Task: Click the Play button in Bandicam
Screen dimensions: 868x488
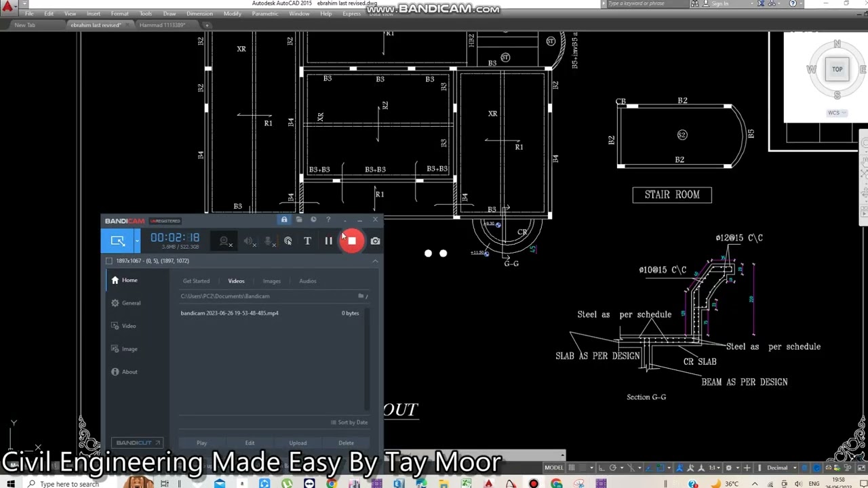Action: coord(201,443)
